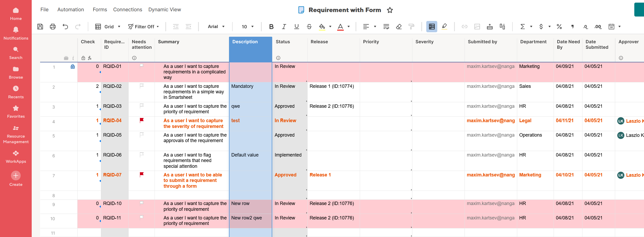Screen dimensions: 644x237
Task: Click the Create button in the sidebar
Action: [x=16, y=175]
